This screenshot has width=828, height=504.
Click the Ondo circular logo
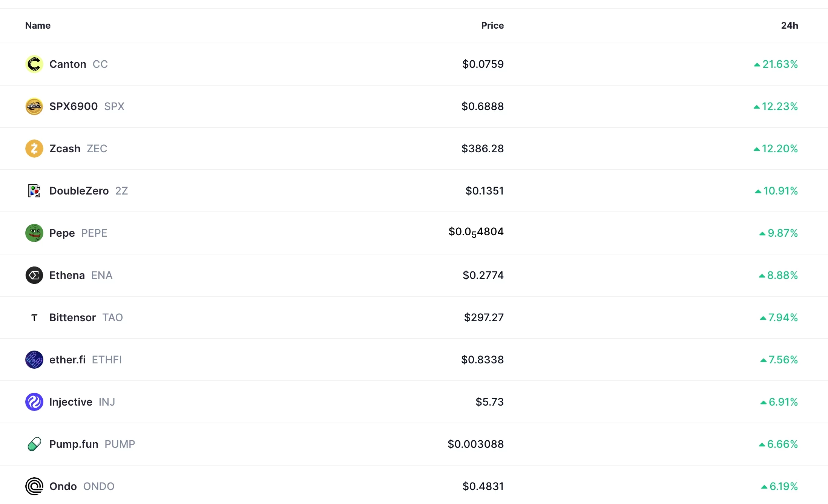(34, 486)
